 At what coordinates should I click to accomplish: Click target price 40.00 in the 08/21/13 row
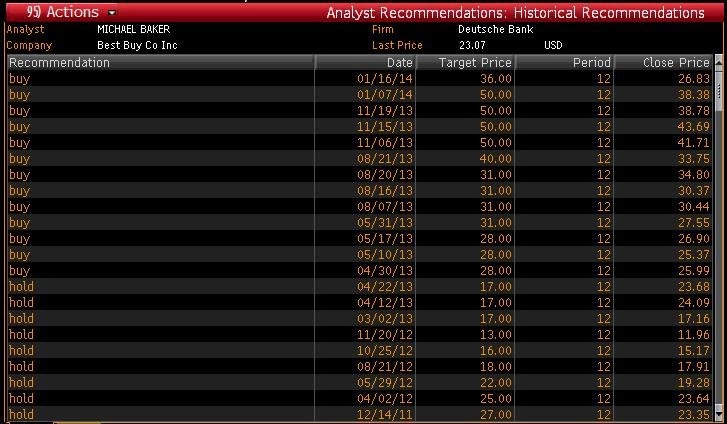[496, 159]
